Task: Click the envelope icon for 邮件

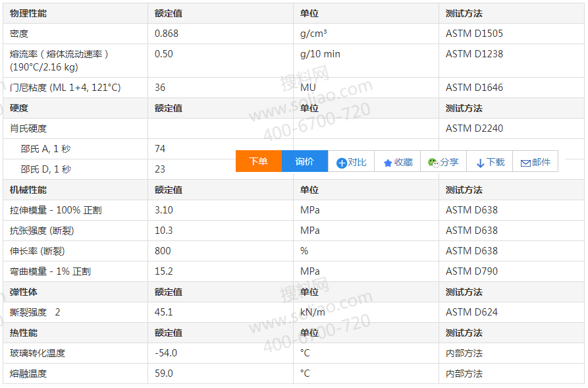Action: pos(525,163)
